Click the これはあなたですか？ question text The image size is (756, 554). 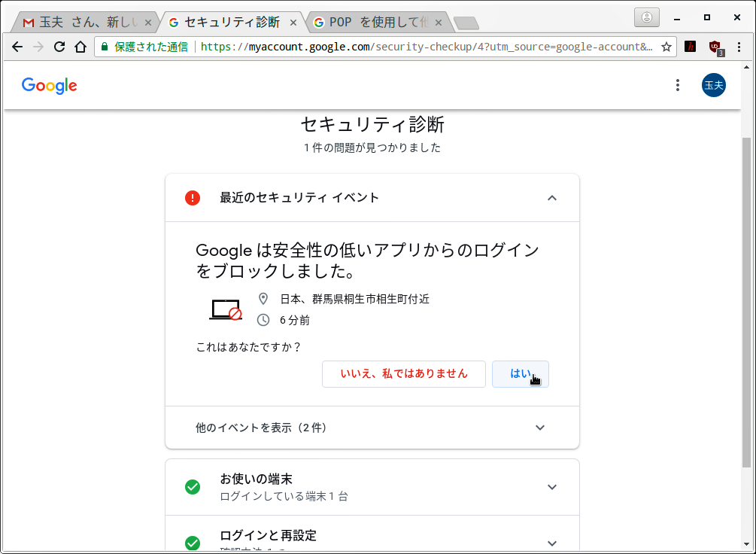(249, 347)
